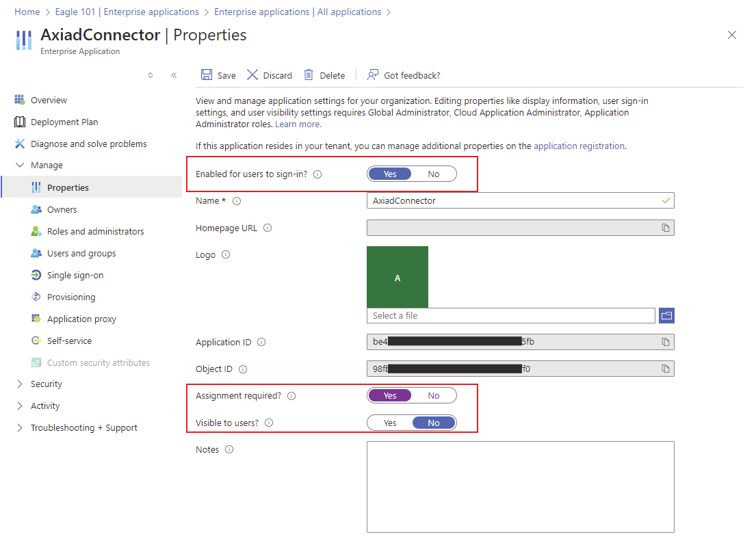756x545 pixels.
Task: Show info for Enabled for users to sign-in
Action: [317, 174]
